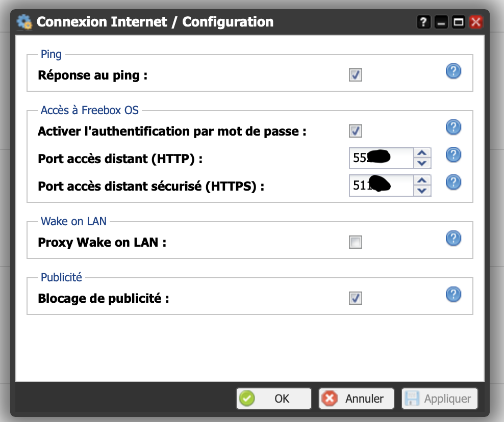This screenshot has height=422, width=504.
Task: Click the title bar help question icon
Action: coord(424,22)
